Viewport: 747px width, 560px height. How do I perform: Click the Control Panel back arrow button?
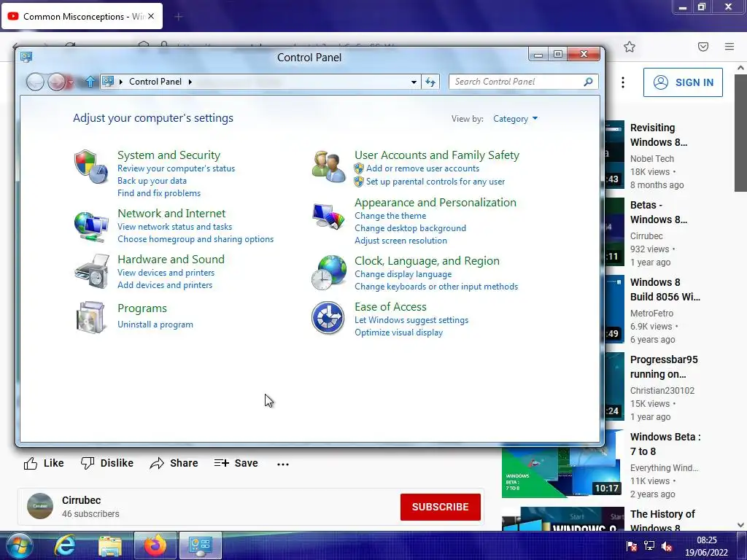click(x=35, y=82)
